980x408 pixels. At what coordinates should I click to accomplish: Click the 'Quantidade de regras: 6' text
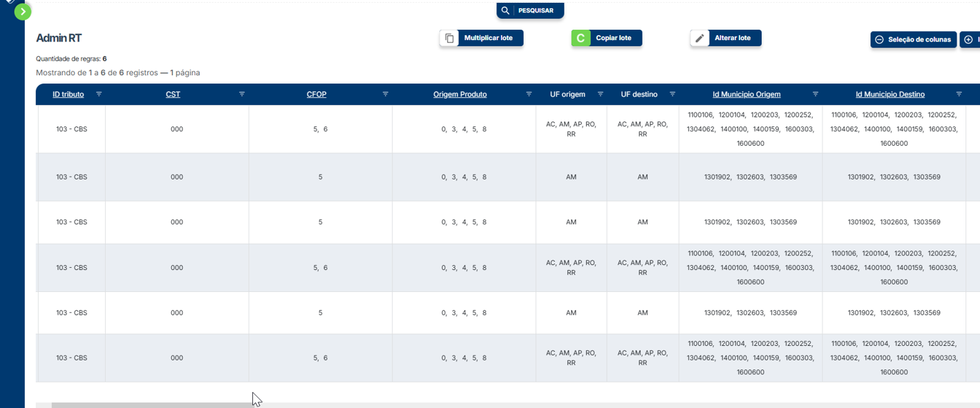click(71, 59)
